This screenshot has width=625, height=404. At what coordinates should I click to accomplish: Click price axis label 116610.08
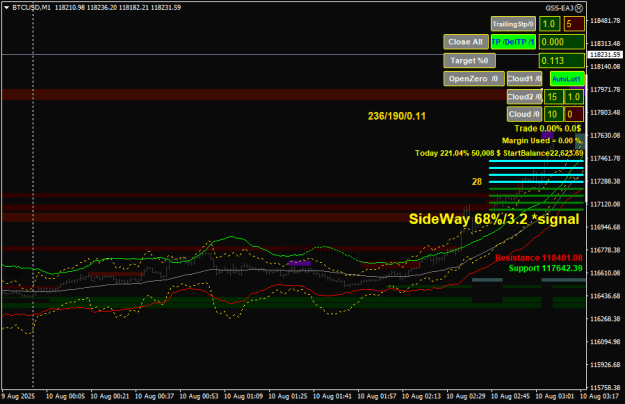605,273
